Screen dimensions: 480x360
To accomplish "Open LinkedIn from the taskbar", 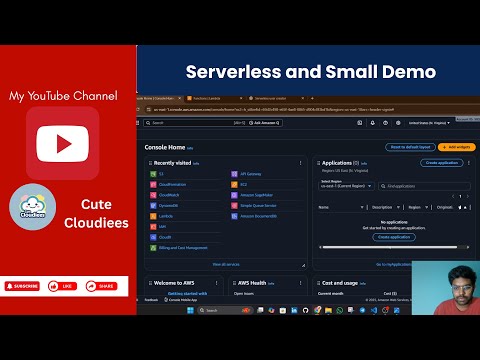I will click(294, 310).
